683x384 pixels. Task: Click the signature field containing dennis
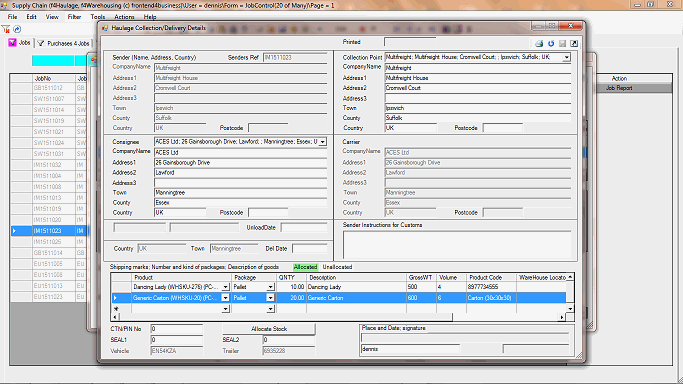click(x=410, y=349)
